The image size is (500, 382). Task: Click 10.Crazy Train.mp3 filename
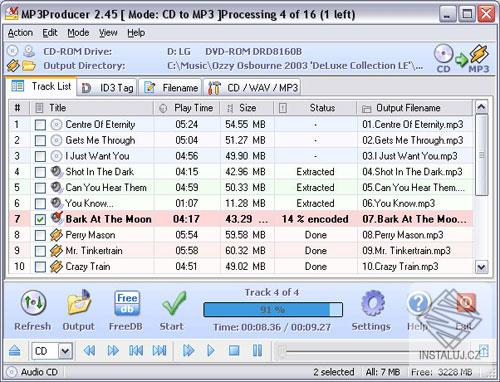400,267
